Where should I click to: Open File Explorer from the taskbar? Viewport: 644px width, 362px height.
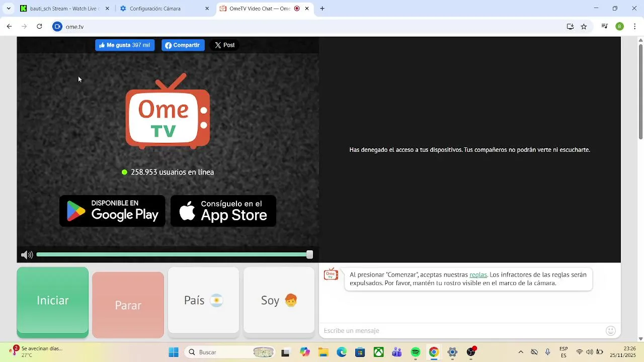pos(323,352)
